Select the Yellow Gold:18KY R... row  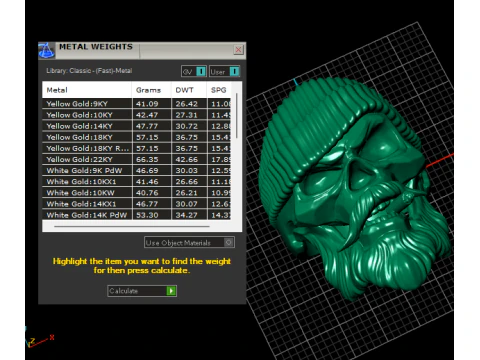137,148
